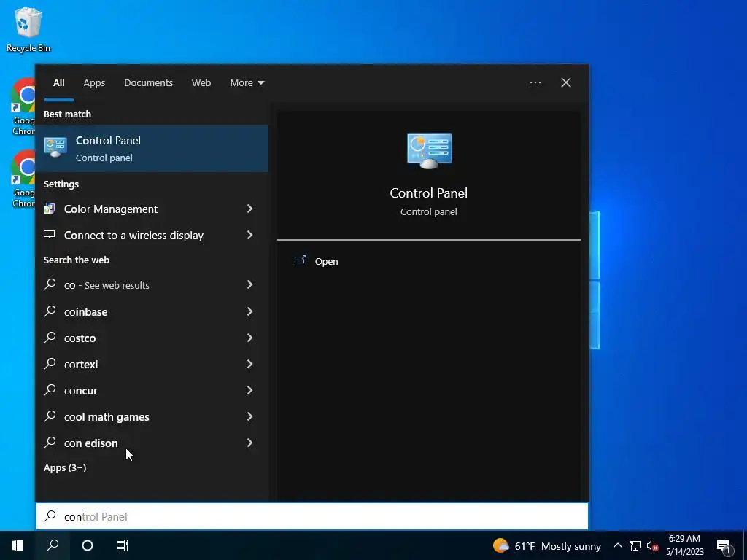Image resolution: width=747 pixels, height=560 pixels.
Task: Click the Control Panel title in preview pane
Action: coord(429,192)
